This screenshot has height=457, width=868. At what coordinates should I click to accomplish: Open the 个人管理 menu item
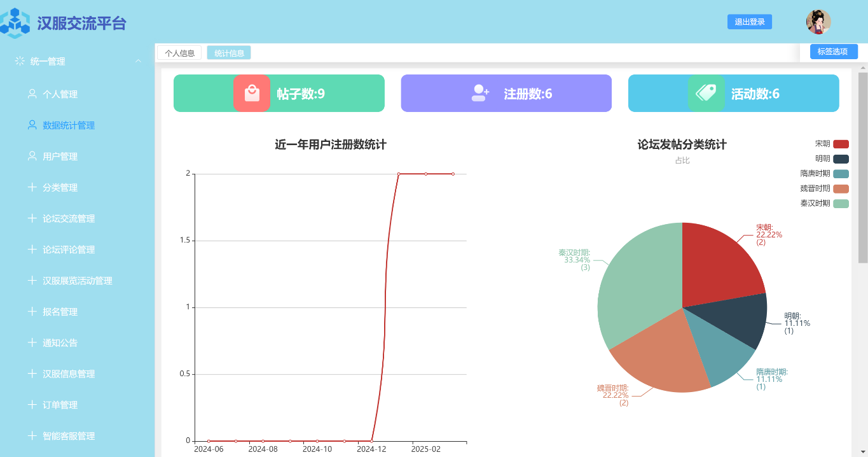coord(77,94)
